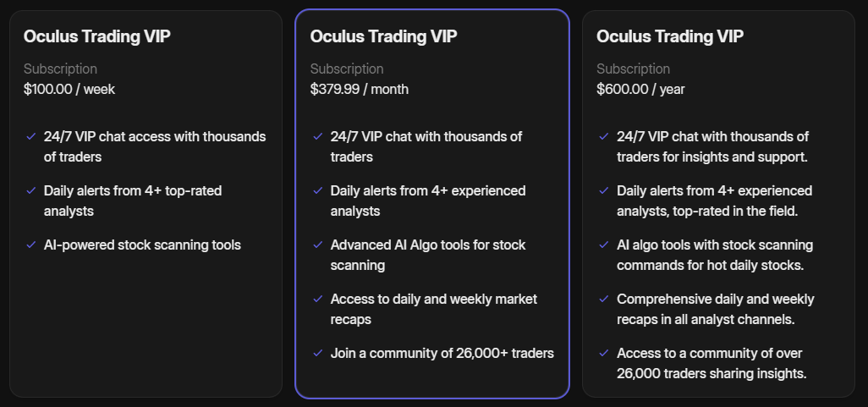This screenshot has width=868, height=407.
Task: Click checkmark next to Join a community of 26,000+
Action: coord(317,353)
